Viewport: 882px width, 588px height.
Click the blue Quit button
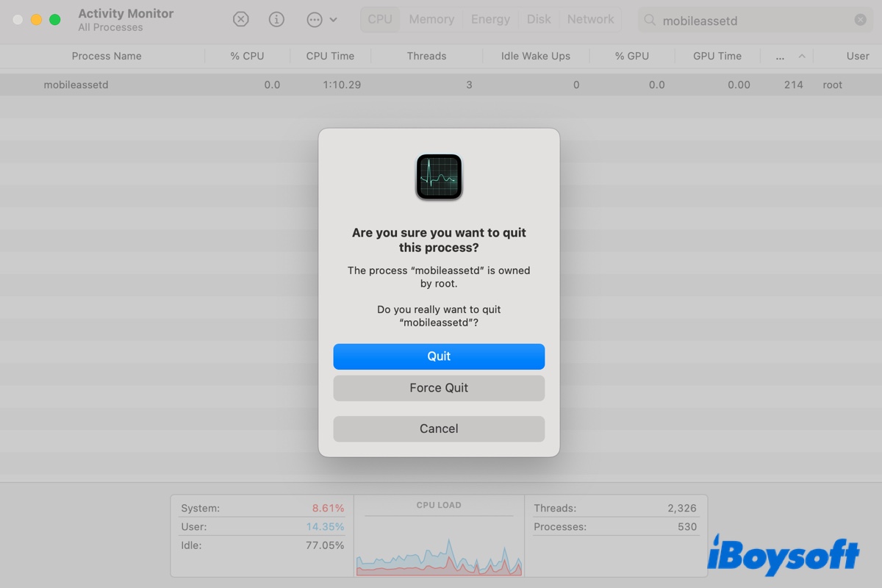coord(439,356)
